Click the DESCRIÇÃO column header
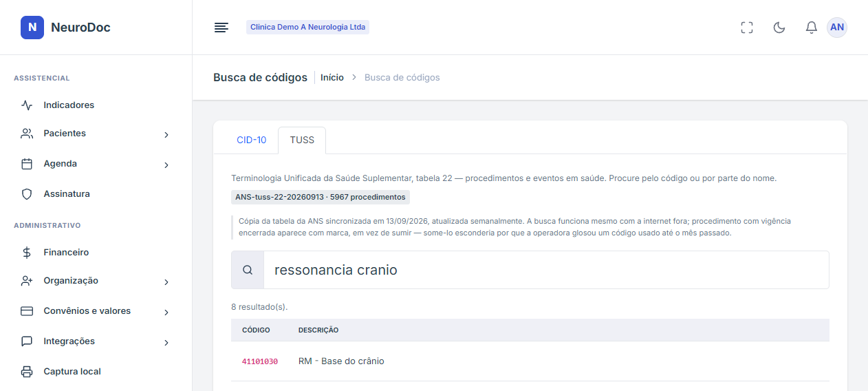The height and width of the screenshot is (391, 868). (318, 330)
